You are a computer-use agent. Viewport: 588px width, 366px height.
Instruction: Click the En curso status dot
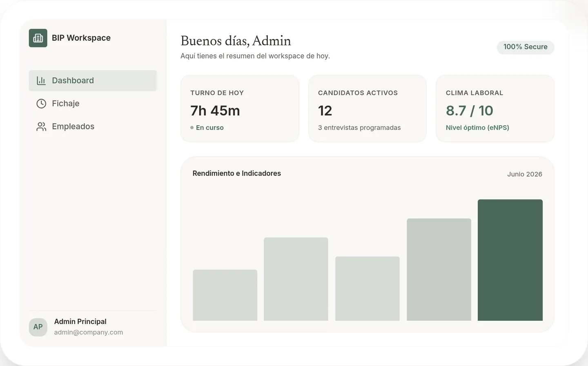[192, 128]
